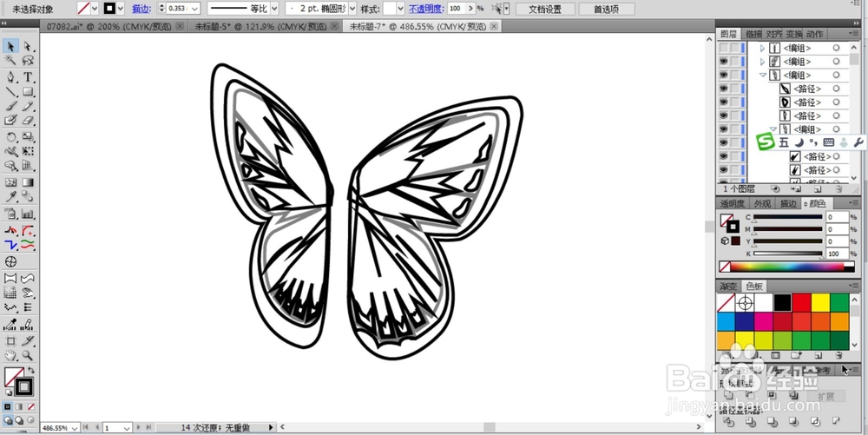Open the 等比 stroke profile dropdown

click(274, 9)
